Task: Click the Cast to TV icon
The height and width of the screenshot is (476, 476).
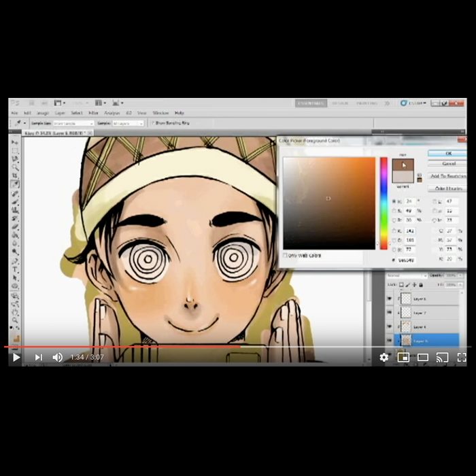Action: (442, 357)
